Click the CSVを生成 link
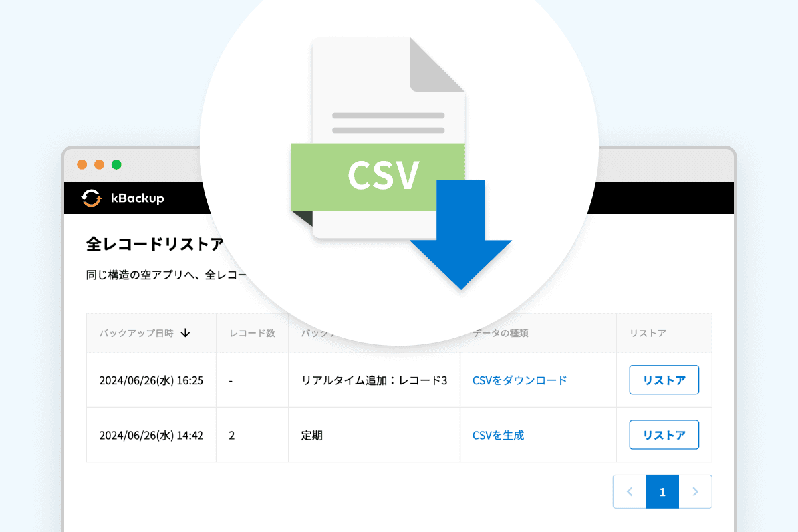Viewport: 798px width, 532px height. click(497, 434)
